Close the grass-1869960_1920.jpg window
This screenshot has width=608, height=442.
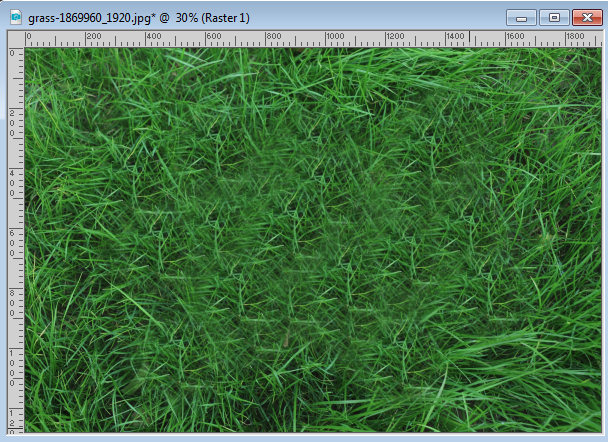click(x=587, y=18)
